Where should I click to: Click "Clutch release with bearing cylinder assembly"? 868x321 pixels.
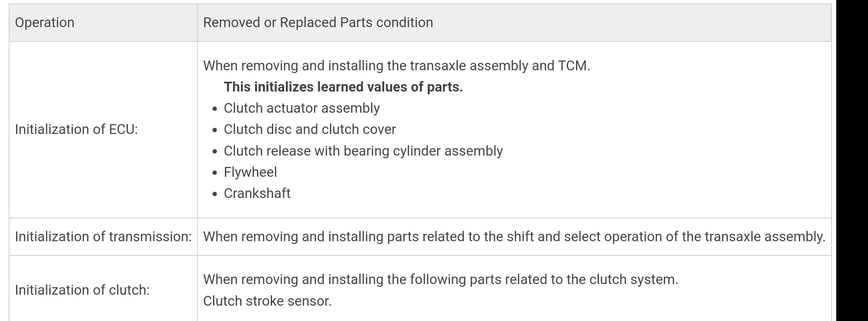click(363, 151)
